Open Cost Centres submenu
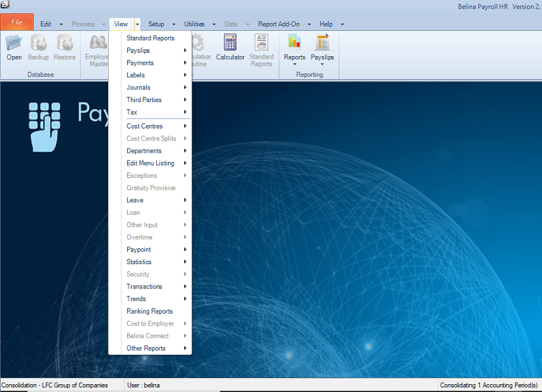Image resolution: width=542 pixels, height=392 pixels. pyautogui.click(x=150, y=126)
